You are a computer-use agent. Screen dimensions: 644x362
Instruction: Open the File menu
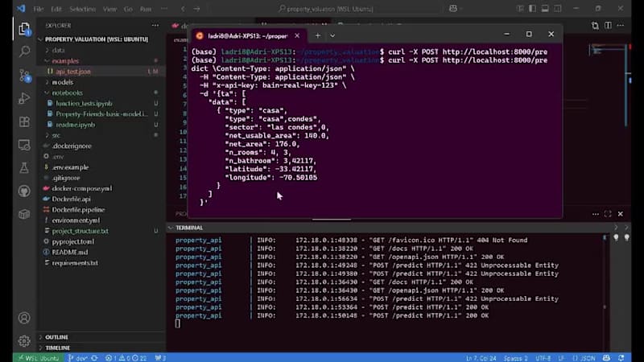[38, 9]
